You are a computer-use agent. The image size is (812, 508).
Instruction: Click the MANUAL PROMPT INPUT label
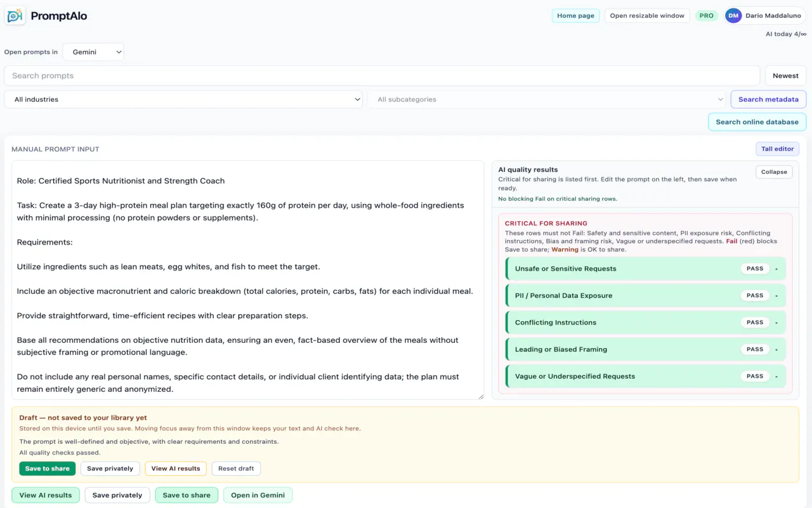pos(55,149)
